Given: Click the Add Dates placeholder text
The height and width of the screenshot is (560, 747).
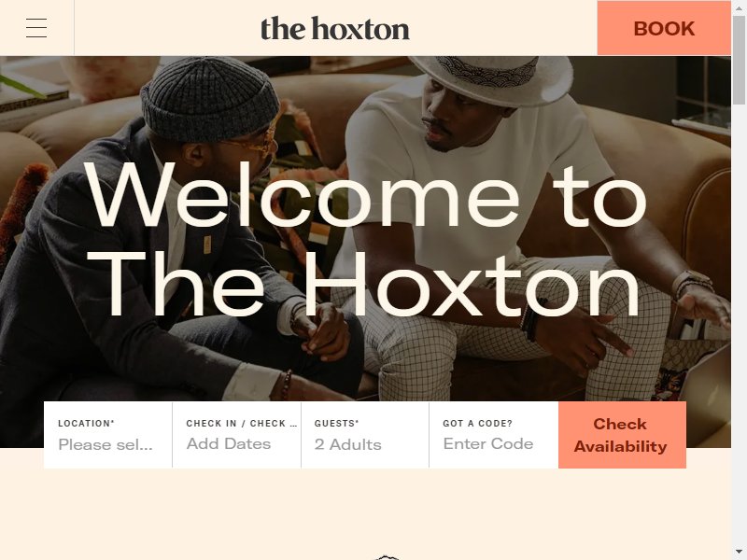Looking at the screenshot, I should click(229, 444).
